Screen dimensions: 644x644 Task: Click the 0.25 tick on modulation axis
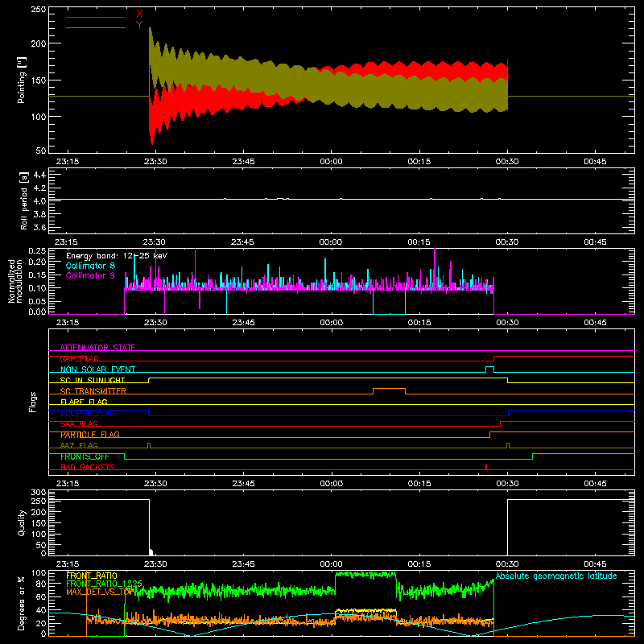37,251
